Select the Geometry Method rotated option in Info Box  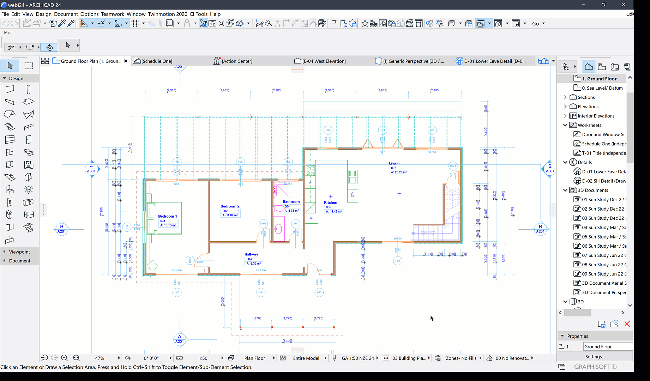(49, 47)
